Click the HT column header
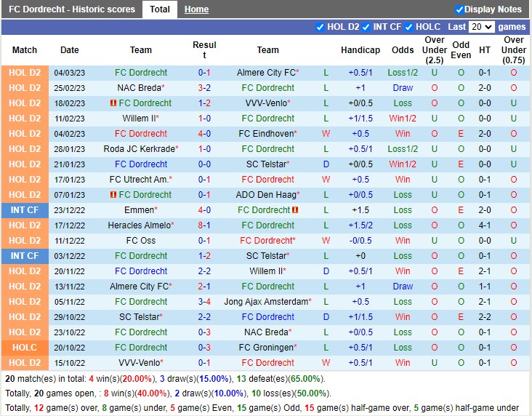 click(485, 50)
